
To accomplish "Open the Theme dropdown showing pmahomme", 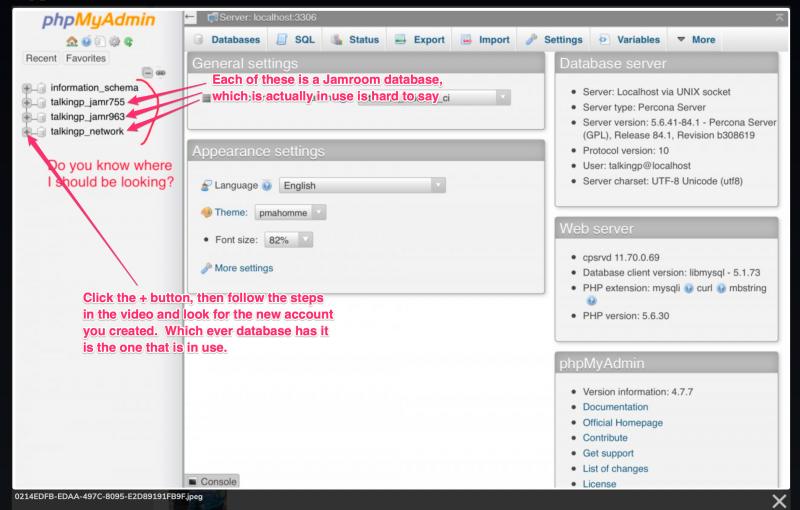I will point(290,213).
